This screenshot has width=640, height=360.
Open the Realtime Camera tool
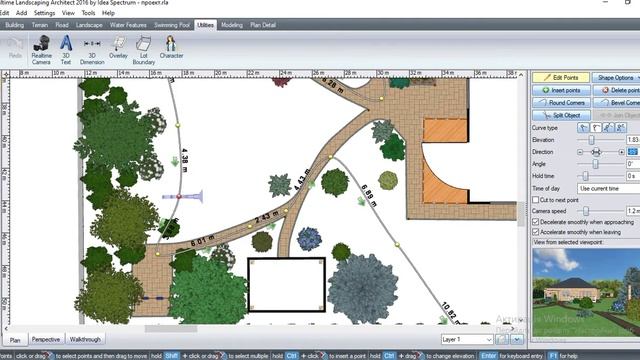[x=41, y=50]
